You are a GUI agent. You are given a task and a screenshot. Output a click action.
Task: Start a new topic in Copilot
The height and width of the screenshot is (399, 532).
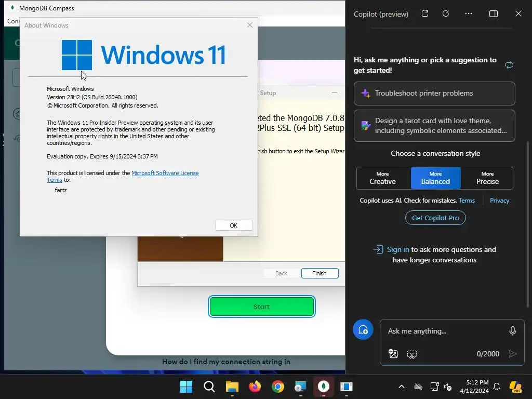point(363,329)
